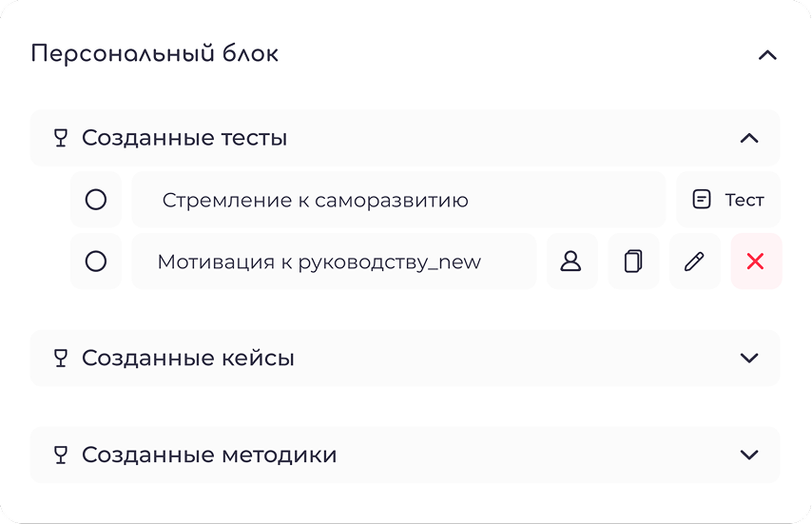Viewport: 812px width, 524px height.
Task: Click the Созданные кейсы header title
Action: pyautogui.click(x=188, y=359)
